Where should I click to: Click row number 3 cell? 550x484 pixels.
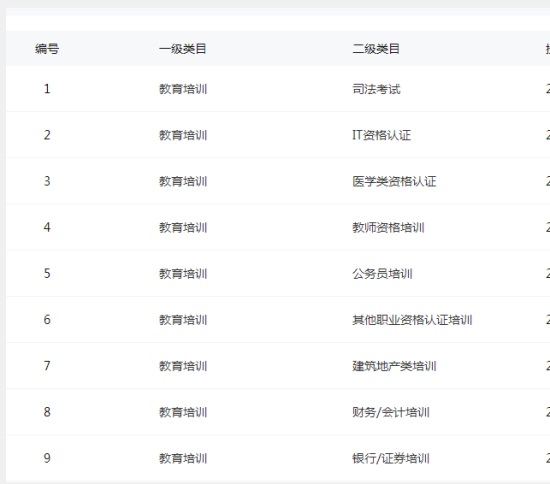47,181
